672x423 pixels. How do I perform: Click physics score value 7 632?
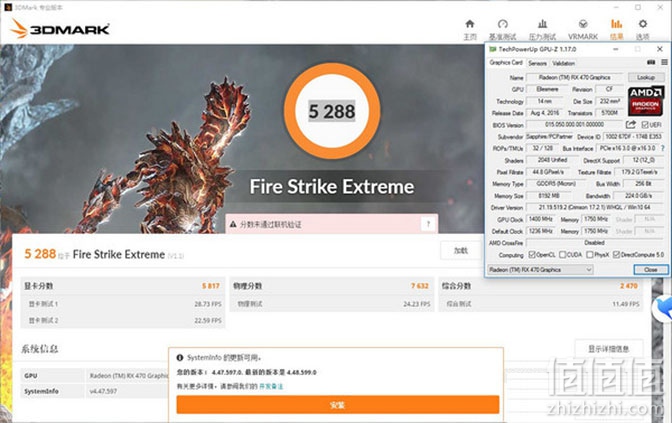tap(420, 286)
